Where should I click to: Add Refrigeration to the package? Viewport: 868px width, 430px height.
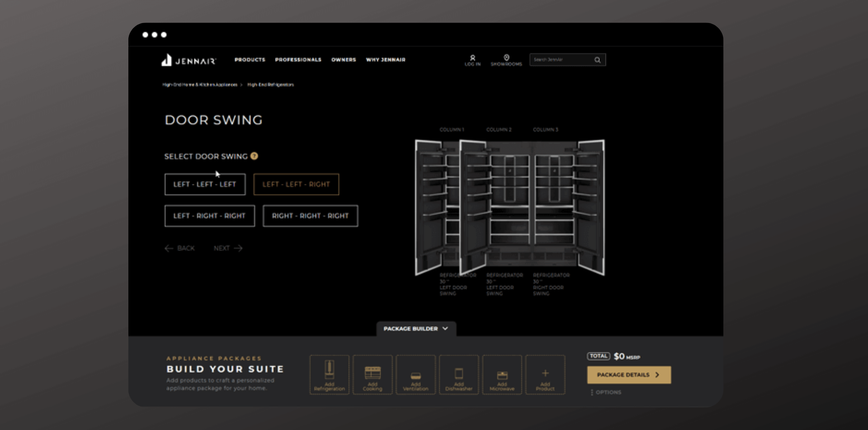(329, 375)
